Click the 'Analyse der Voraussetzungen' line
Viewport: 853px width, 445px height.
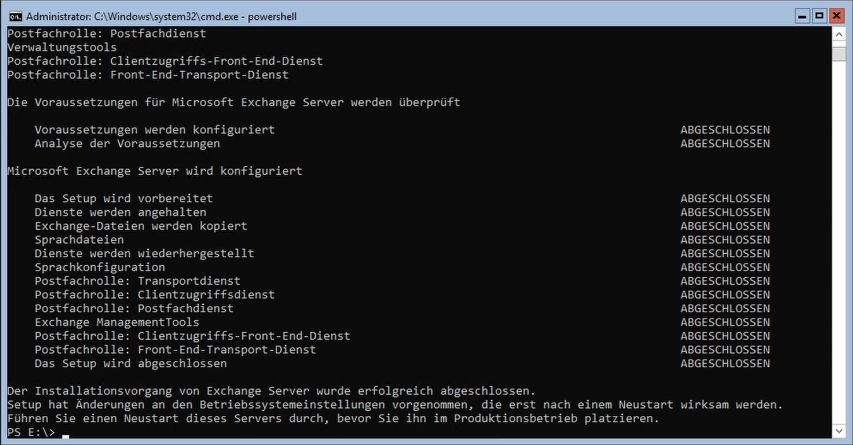tap(127, 144)
